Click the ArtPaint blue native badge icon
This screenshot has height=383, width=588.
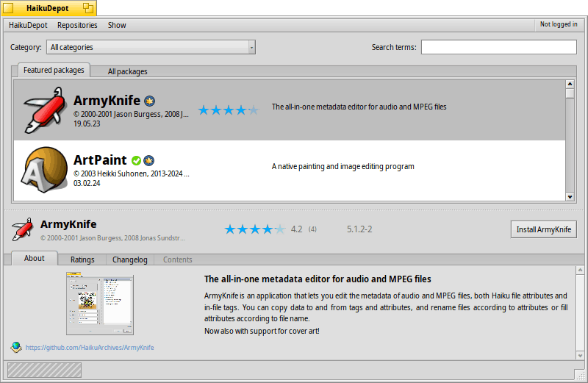pyautogui.click(x=149, y=160)
